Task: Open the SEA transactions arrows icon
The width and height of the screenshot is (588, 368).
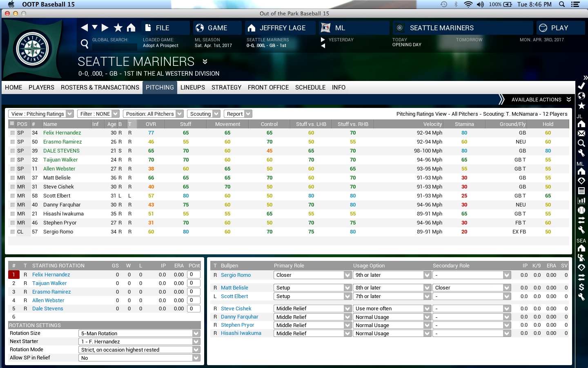Action: pyautogui.click(x=581, y=277)
